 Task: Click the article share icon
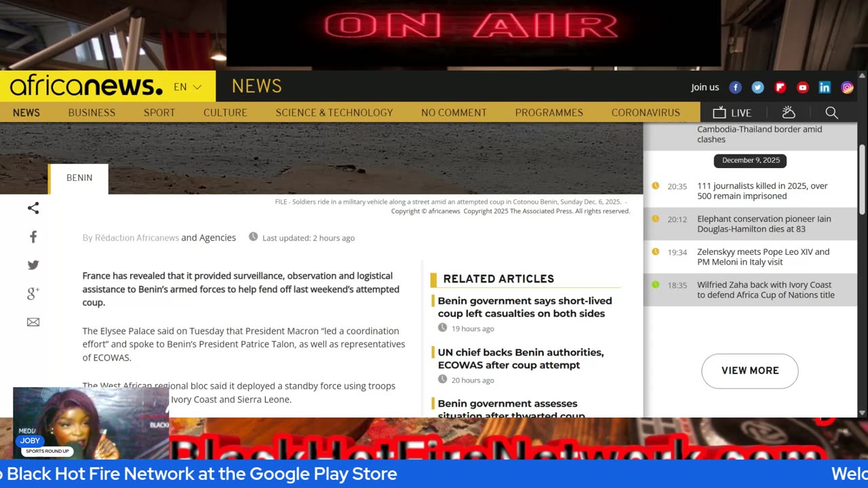pyautogui.click(x=33, y=208)
